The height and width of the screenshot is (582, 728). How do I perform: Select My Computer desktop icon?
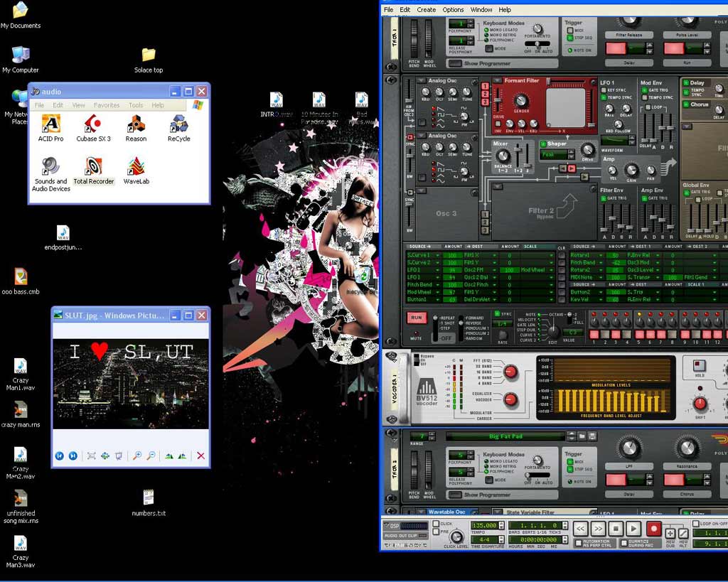coord(21,60)
